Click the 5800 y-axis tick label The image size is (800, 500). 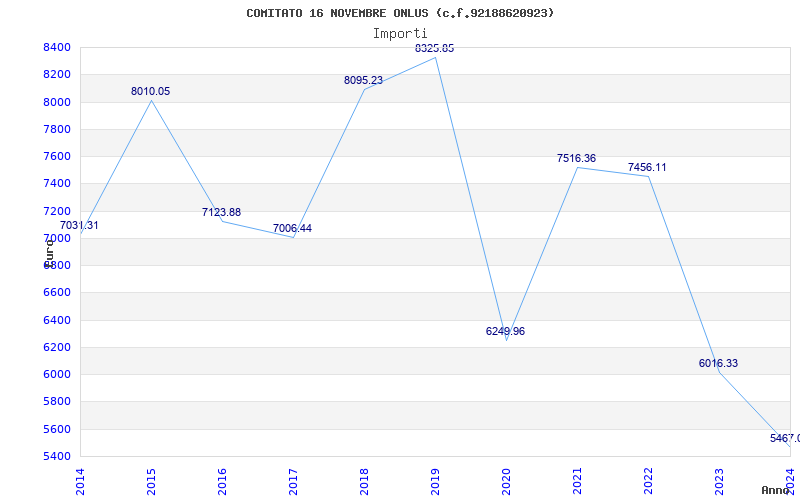(x=57, y=402)
